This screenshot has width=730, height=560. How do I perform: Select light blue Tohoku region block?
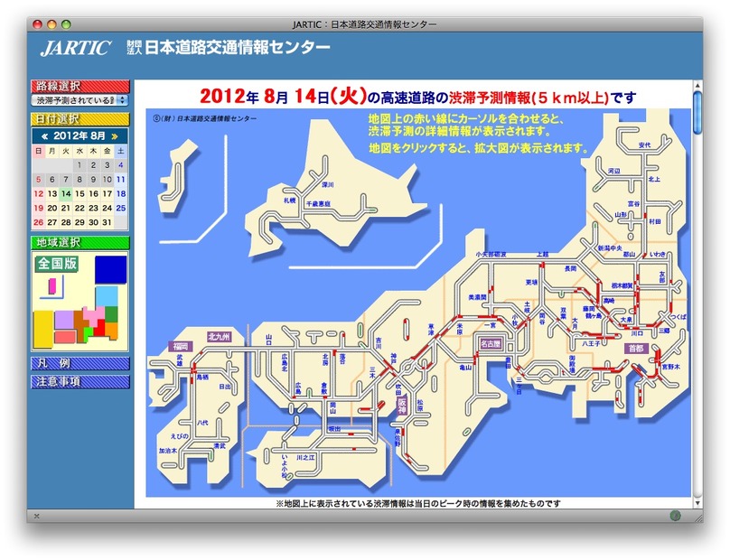(107, 296)
